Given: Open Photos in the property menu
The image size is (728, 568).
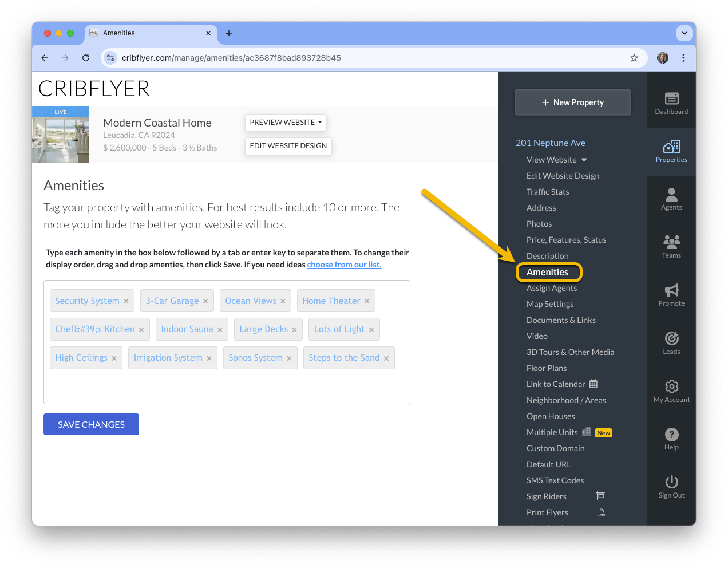Looking at the screenshot, I should (539, 224).
